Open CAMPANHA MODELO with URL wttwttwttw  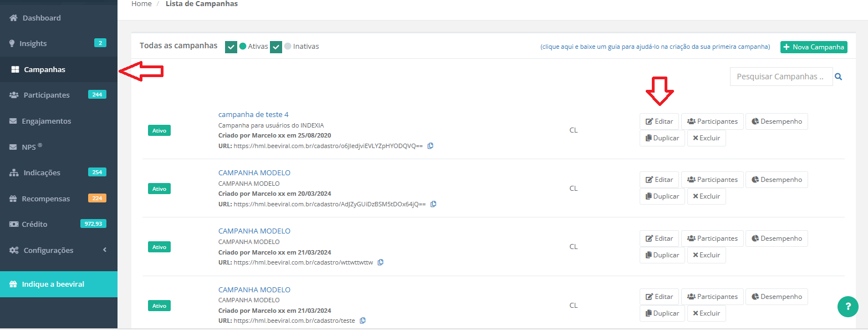point(254,231)
